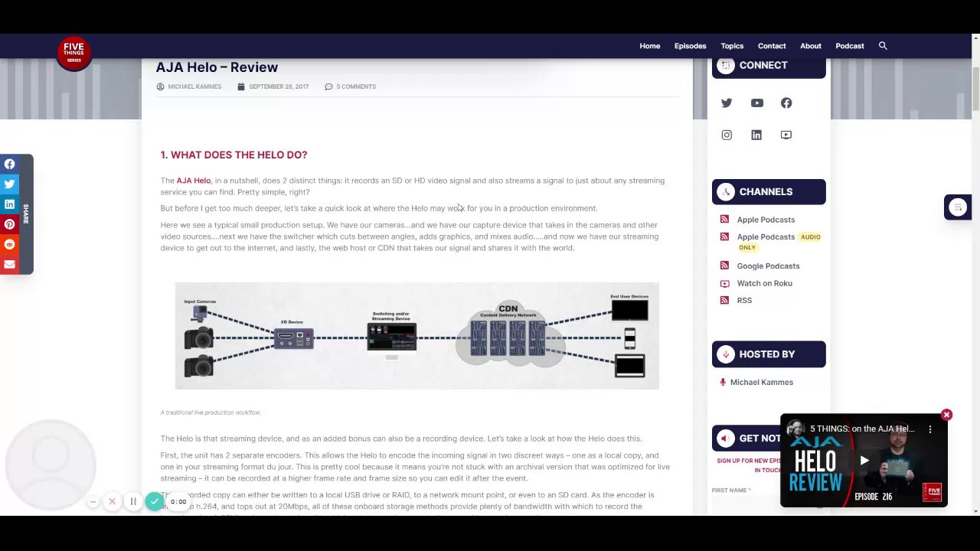
Task: Share on Twitter from left share bar
Action: pyautogui.click(x=9, y=184)
